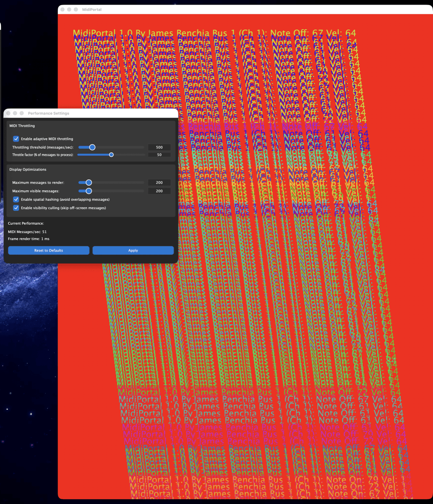Minimize the Performance Settings window

tap(15, 113)
